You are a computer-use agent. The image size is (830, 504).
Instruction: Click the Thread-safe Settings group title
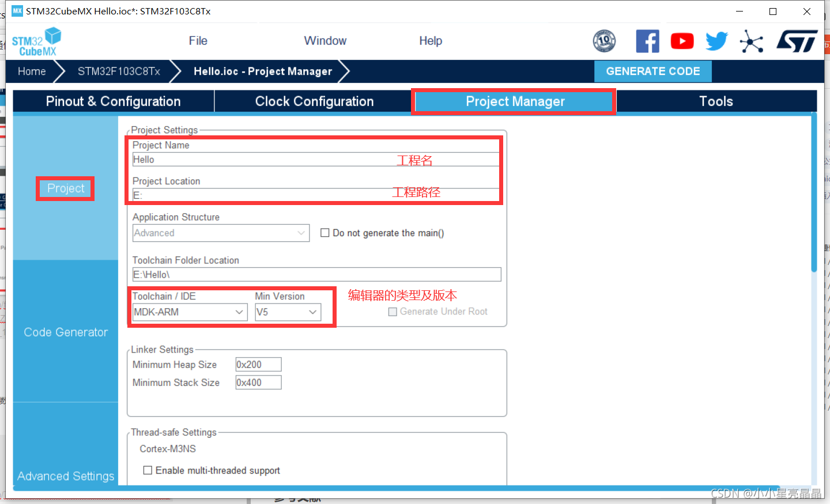click(x=173, y=433)
